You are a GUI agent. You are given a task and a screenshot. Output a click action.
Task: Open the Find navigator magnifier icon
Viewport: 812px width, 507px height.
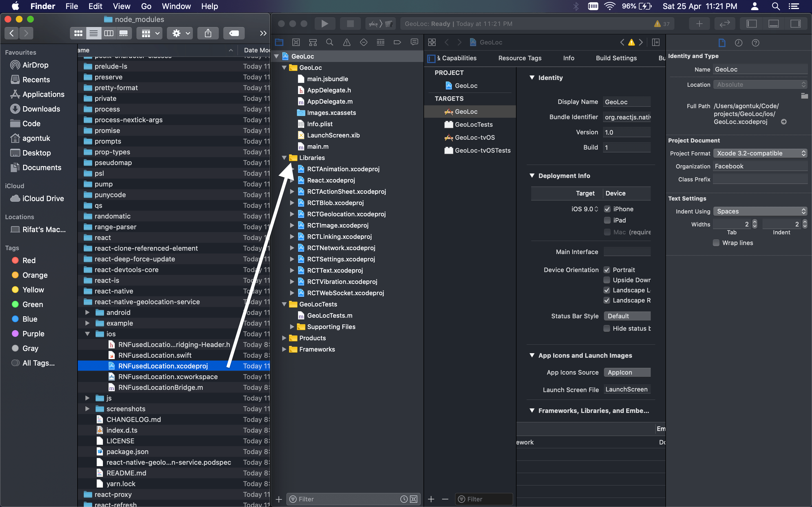point(330,42)
